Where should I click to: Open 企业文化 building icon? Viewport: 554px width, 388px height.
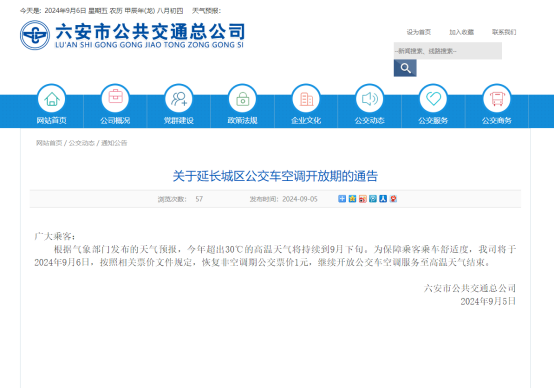[306, 99]
